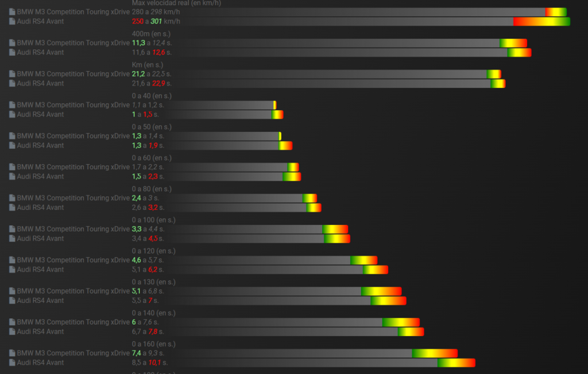
Task: Open BMW M3 document icon in 0 a 50
Action: pos(12,136)
